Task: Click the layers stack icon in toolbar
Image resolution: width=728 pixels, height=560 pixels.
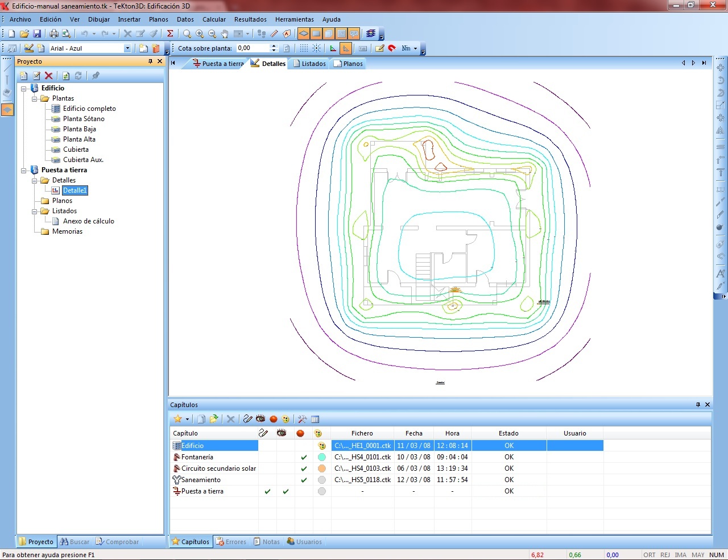Action: [x=371, y=34]
